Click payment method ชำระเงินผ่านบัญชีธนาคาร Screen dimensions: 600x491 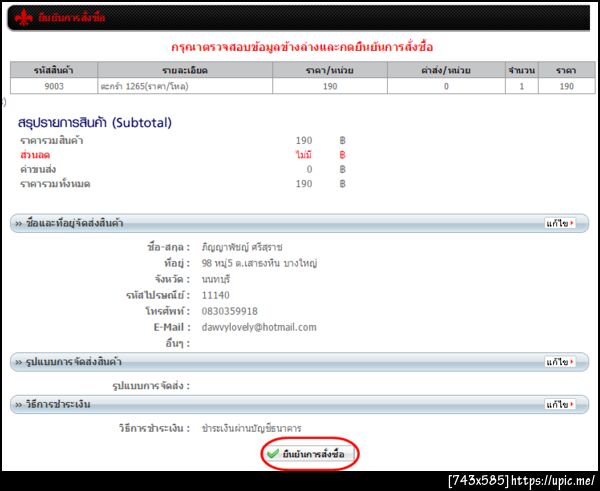click(x=251, y=428)
